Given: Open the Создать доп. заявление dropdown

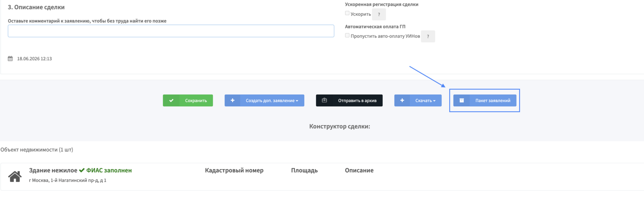Looking at the screenshot, I should tap(264, 100).
